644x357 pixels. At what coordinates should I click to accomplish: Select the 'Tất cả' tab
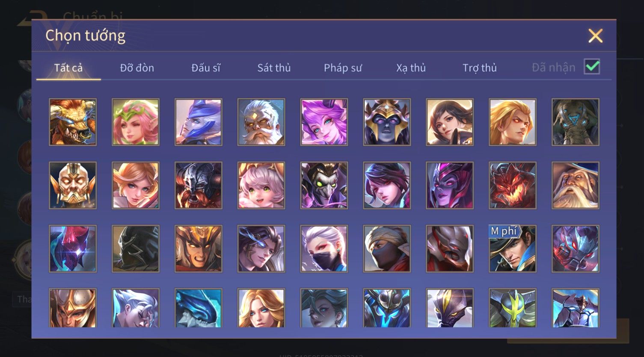[68, 68]
